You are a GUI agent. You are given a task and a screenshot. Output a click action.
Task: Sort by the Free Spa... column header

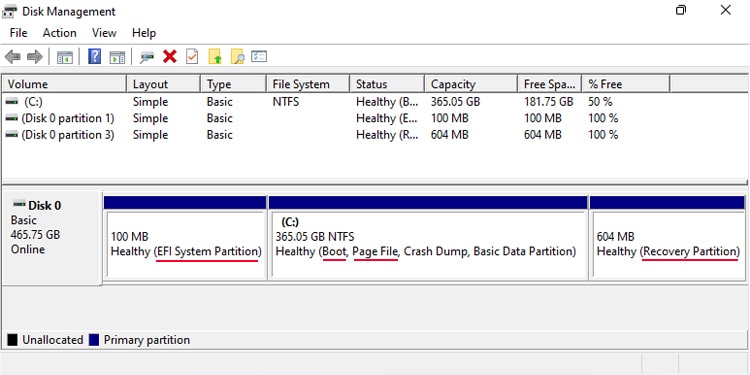click(550, 84)
